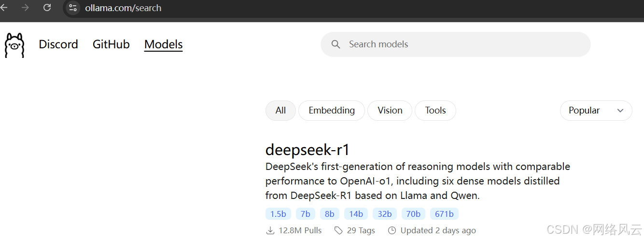The height and width of the screenshot is (240, 644).
Task: Reload the page with the refresh icon
Action: click(47, 8)
